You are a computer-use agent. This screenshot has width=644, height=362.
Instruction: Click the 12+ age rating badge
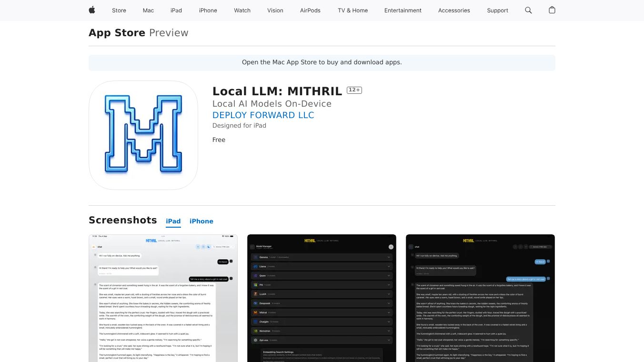click(354, 90)
